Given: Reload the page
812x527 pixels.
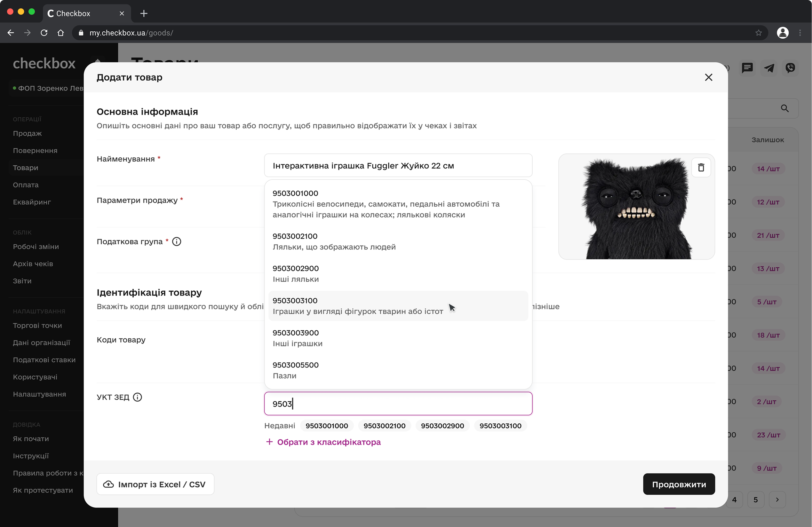Looking at the screenshot, I should 44,33.
